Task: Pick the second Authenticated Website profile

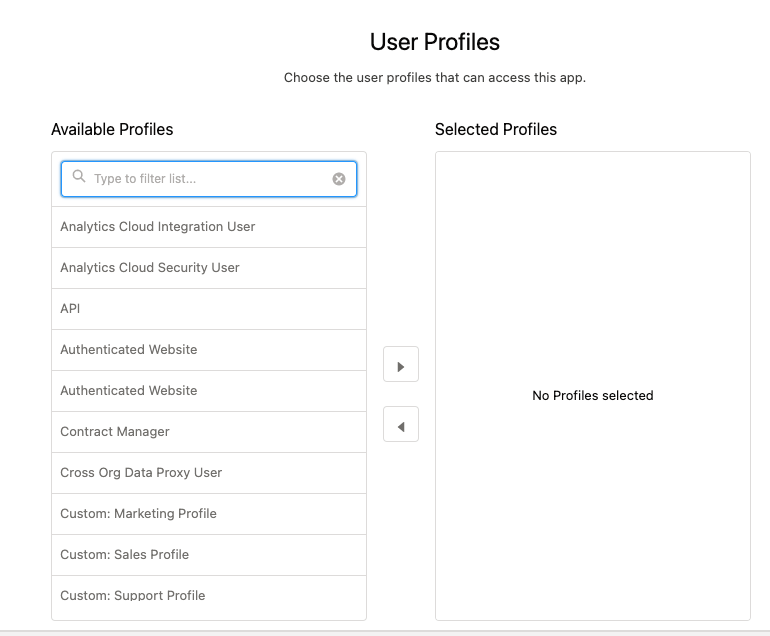Action: click(129, 391)
